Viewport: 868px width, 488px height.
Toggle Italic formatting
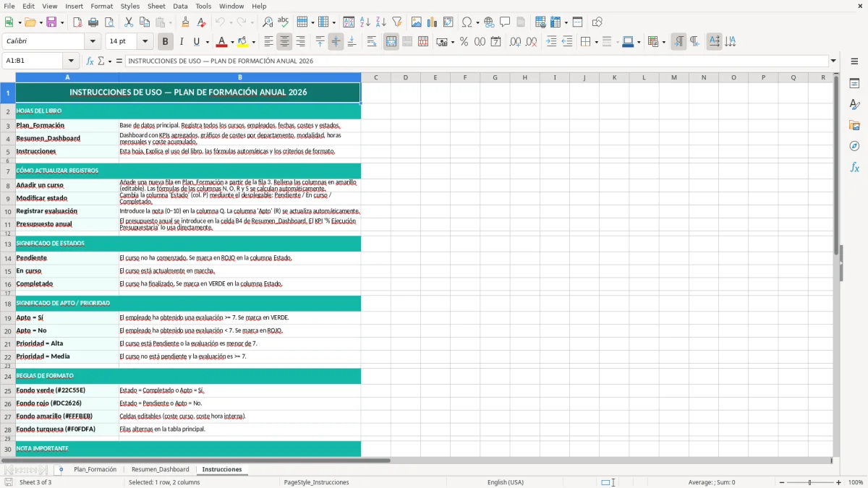182,42
